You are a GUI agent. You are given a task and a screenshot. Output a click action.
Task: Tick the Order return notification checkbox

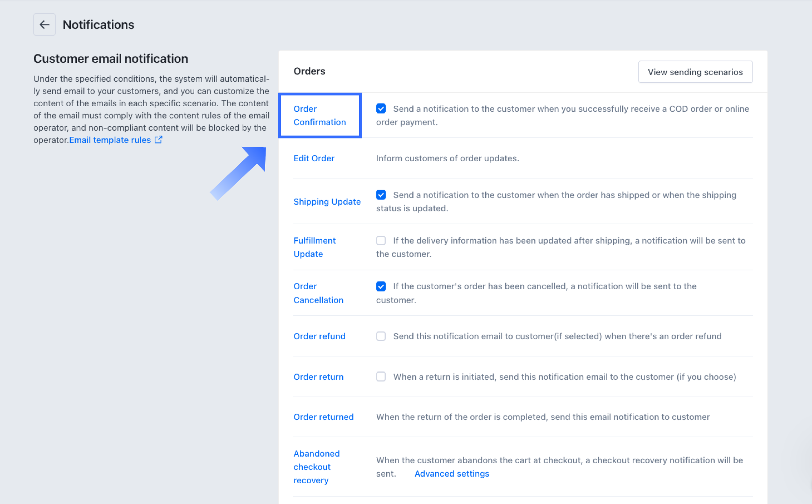click(381, 376)
